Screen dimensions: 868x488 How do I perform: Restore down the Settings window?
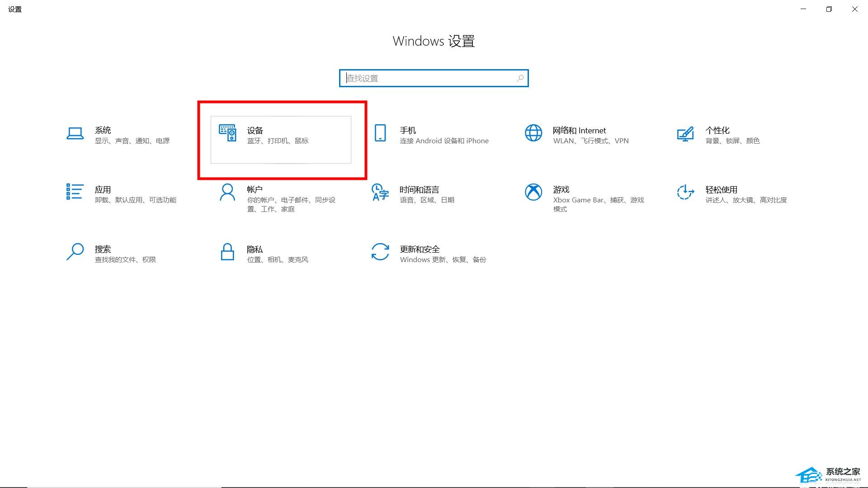(x=829, y=9)
